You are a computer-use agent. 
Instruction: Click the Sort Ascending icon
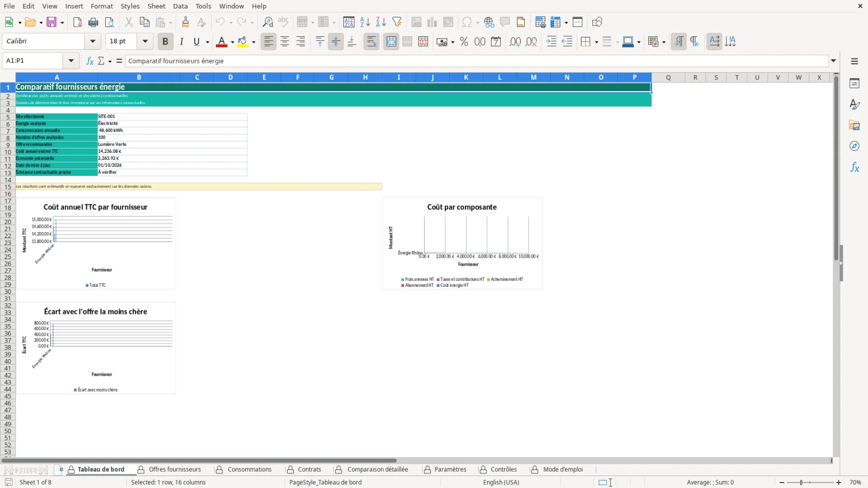coord(365,22)
